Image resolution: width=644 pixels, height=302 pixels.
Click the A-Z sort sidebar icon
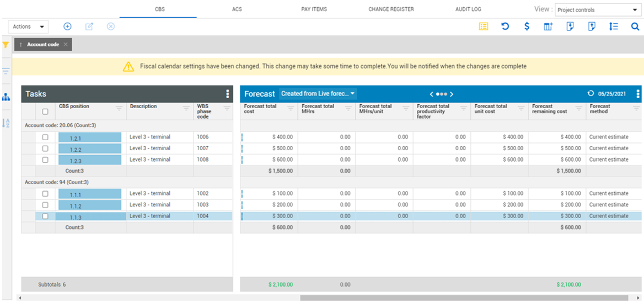(x=6, y=123)
